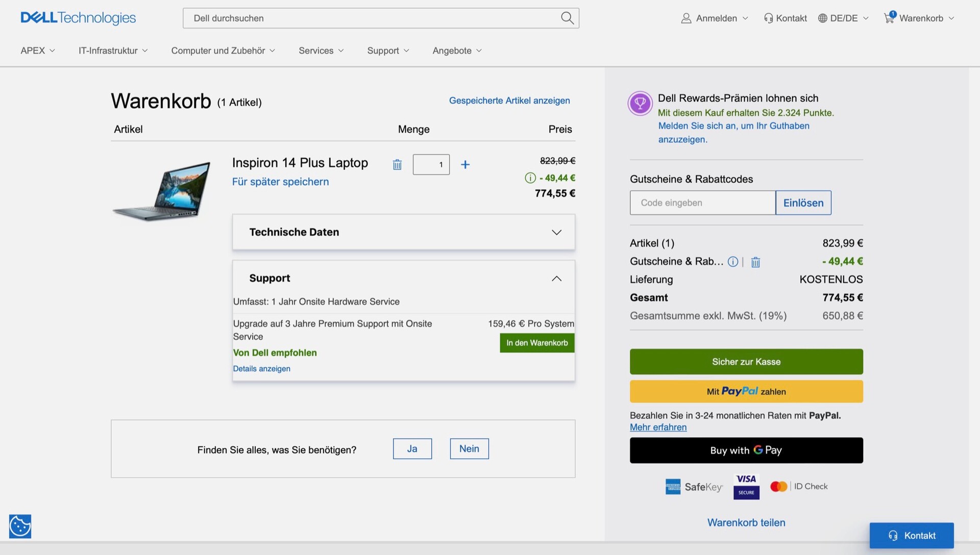Increase quantity with the plus icon
The width and height of the screenshot is (980, 555).
[x=465, y=165]
